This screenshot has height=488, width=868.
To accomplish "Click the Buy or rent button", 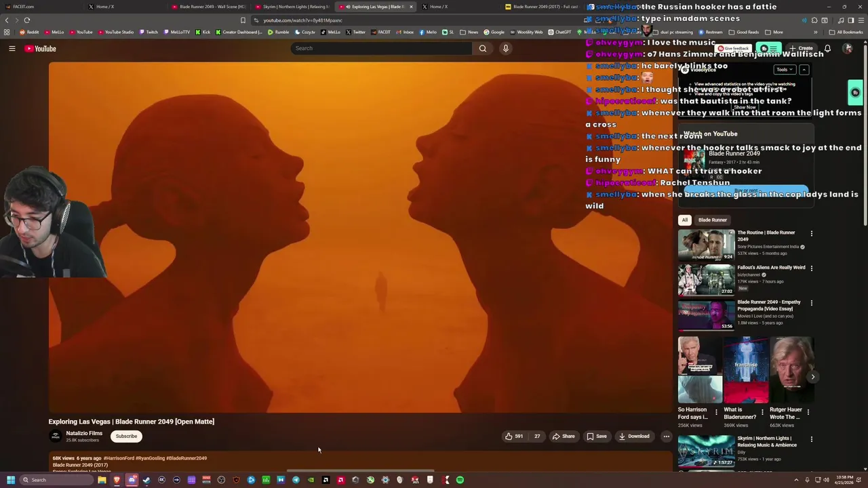I will 746,190.
